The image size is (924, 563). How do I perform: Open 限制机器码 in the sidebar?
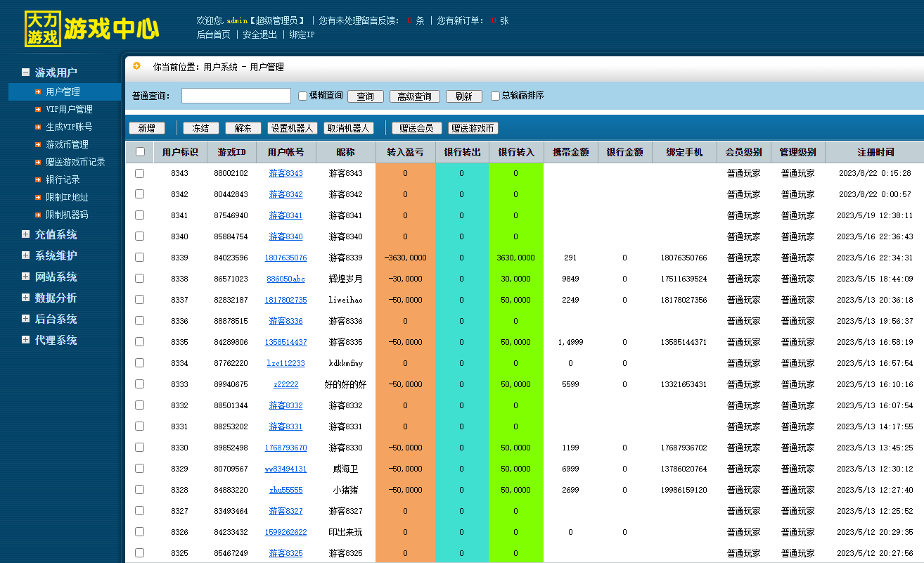67,215
